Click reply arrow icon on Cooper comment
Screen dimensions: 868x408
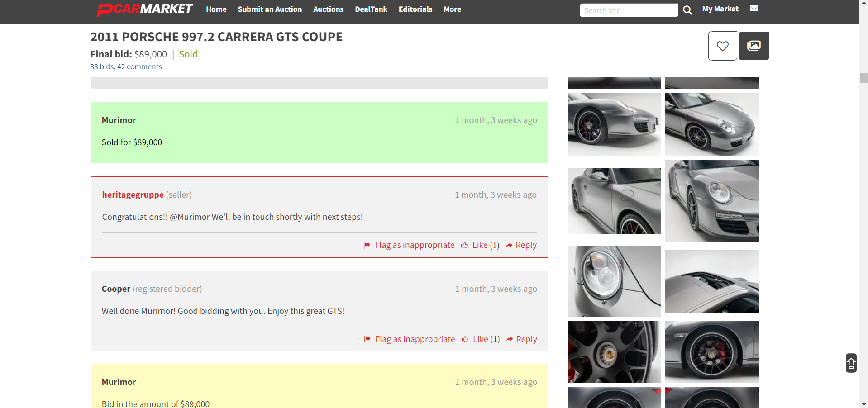coord(510,339)
